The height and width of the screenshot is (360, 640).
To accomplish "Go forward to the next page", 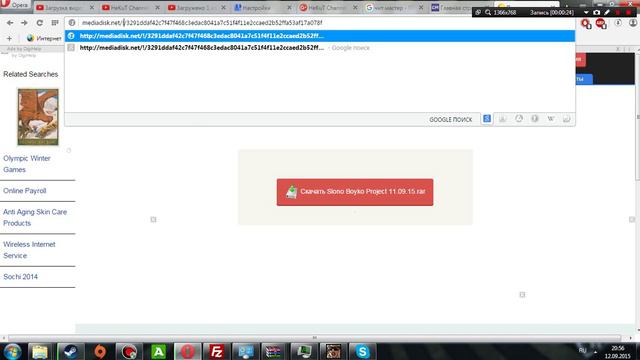I will (24, 23).
